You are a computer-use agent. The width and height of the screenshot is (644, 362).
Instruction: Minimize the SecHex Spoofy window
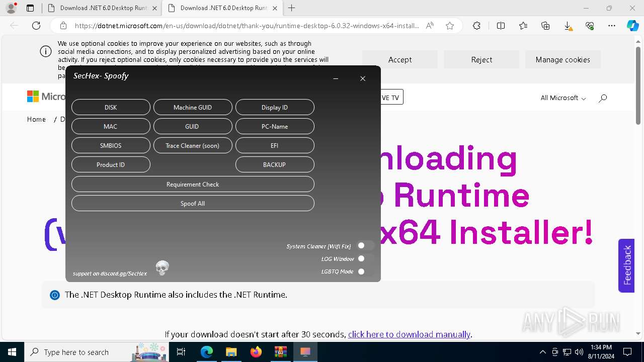click(336, 78)
